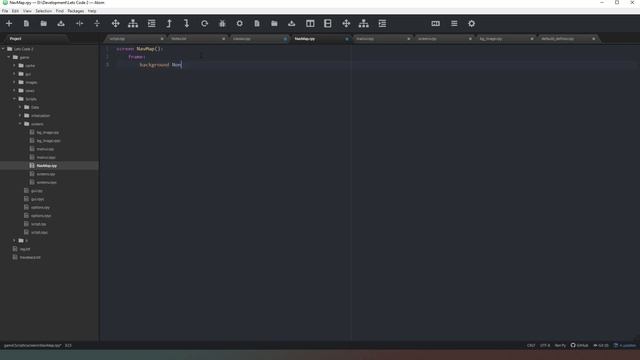This screenshot has height=360, width=640.
Task: Click the four-way arrows icon right of the rows layout icon
Action: click(346, 24)
